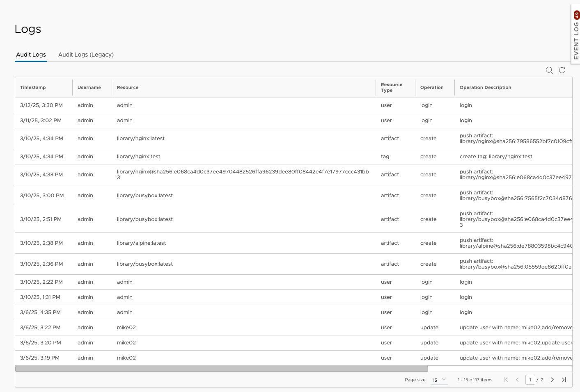Refresh the audit logs table
The height and width of the screenshot is (392, 580).
tap(562, 70)
